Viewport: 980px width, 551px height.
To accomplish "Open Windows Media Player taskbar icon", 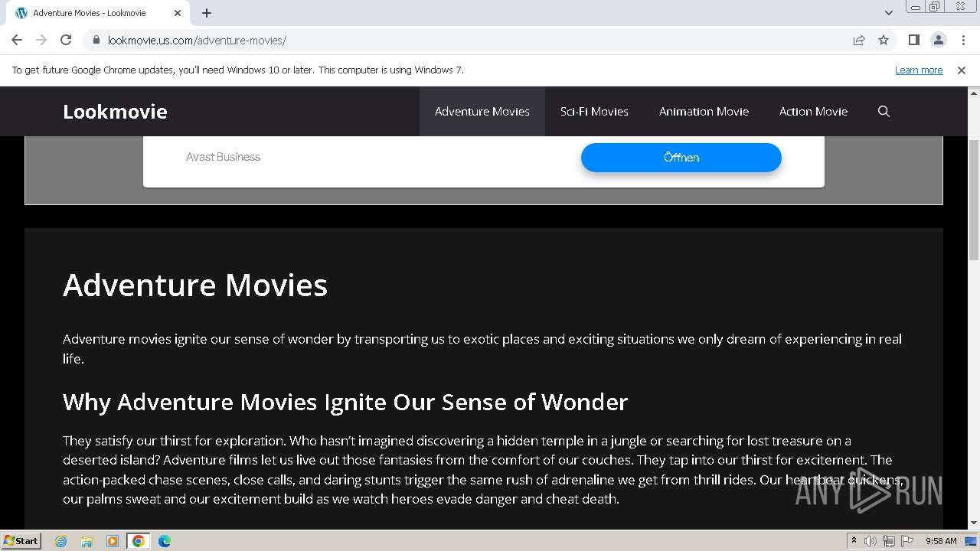I will pos(113,541).
